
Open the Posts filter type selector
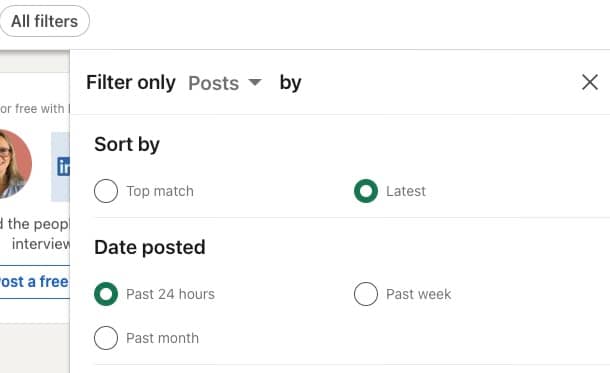225,83
